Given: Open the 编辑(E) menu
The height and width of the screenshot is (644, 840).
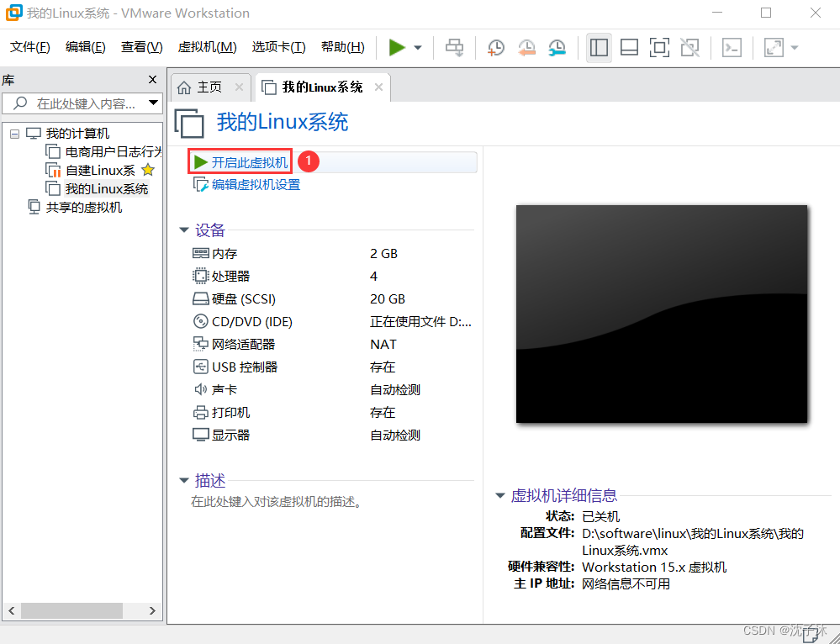Looking at the screenshot, I should pos(85,47).
